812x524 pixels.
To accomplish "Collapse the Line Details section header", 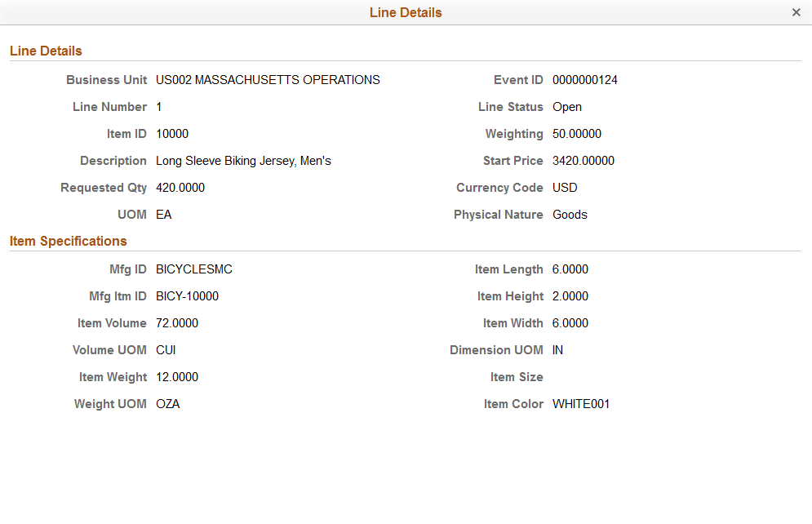I will [x=45, y=50].
